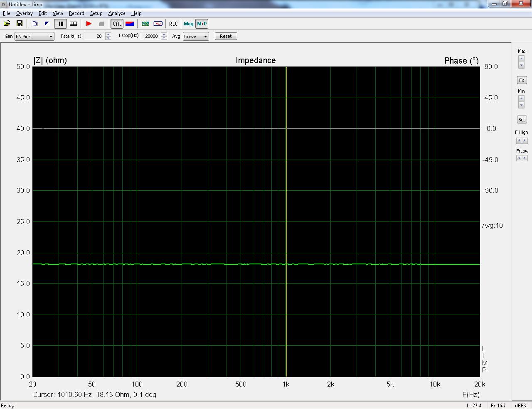Open the View menu
This screenshot has height=409, width=532.
(x=58, y=13)
